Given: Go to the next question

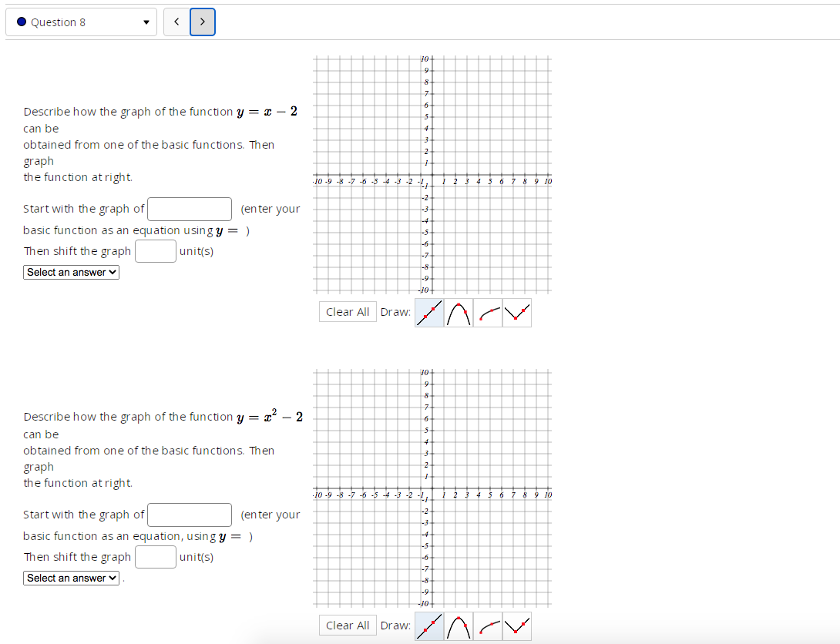Looking at the screenshot, I should pos(203,22).
